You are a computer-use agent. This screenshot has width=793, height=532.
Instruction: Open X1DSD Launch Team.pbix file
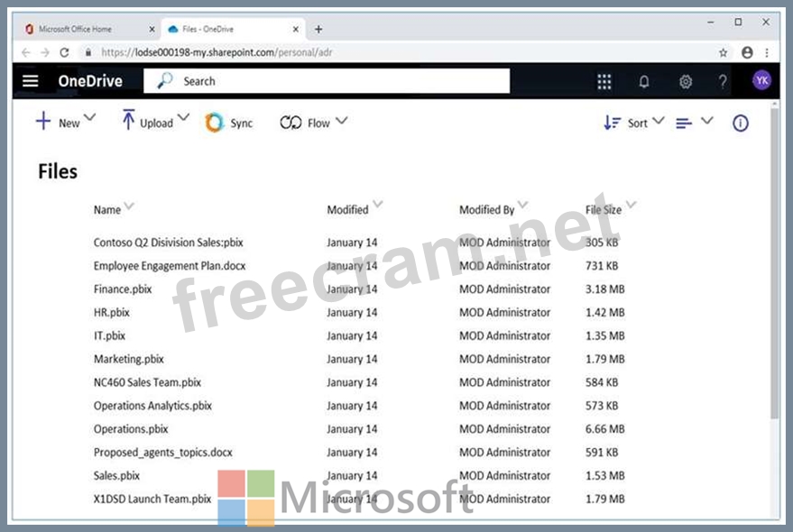click(x=152, y=499)
